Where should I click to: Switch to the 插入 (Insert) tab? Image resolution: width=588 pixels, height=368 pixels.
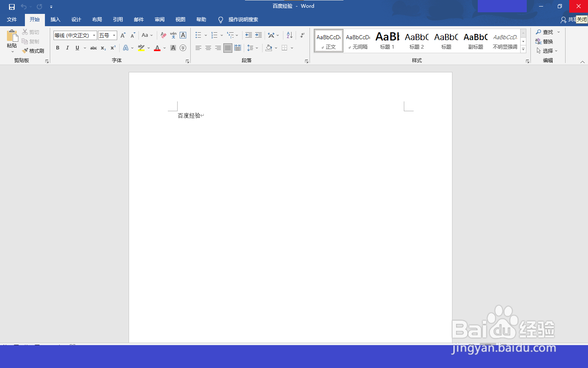56,20
